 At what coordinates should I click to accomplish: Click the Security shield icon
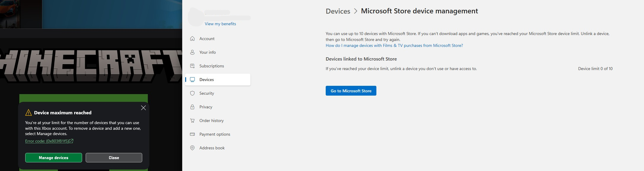[192, 93]
